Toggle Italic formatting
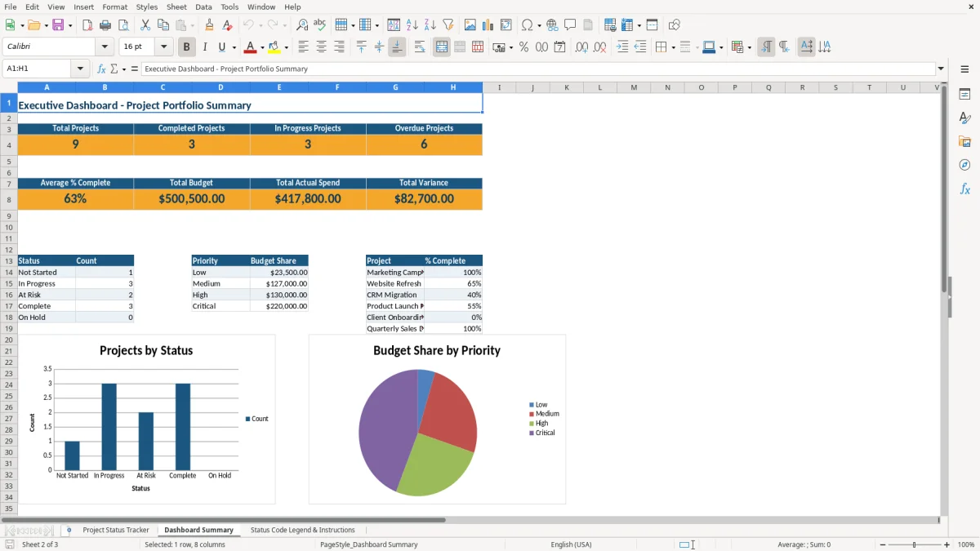This screenshot has width=980, height=551. tap(204, 47)
